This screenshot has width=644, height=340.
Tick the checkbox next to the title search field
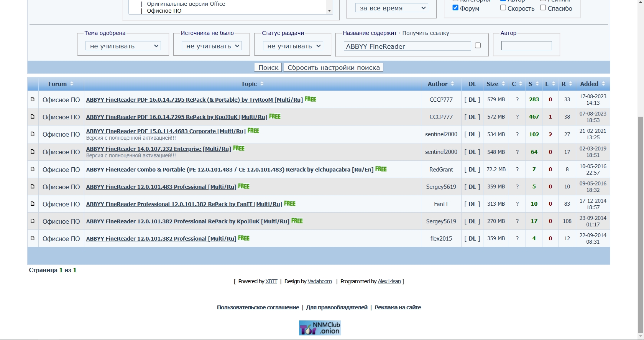478,45
